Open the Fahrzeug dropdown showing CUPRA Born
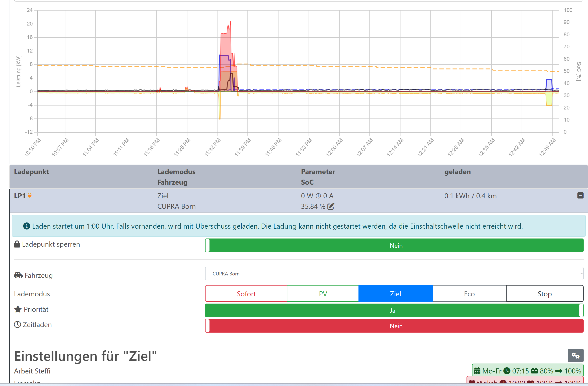The image size is (588, 386). 394,273
